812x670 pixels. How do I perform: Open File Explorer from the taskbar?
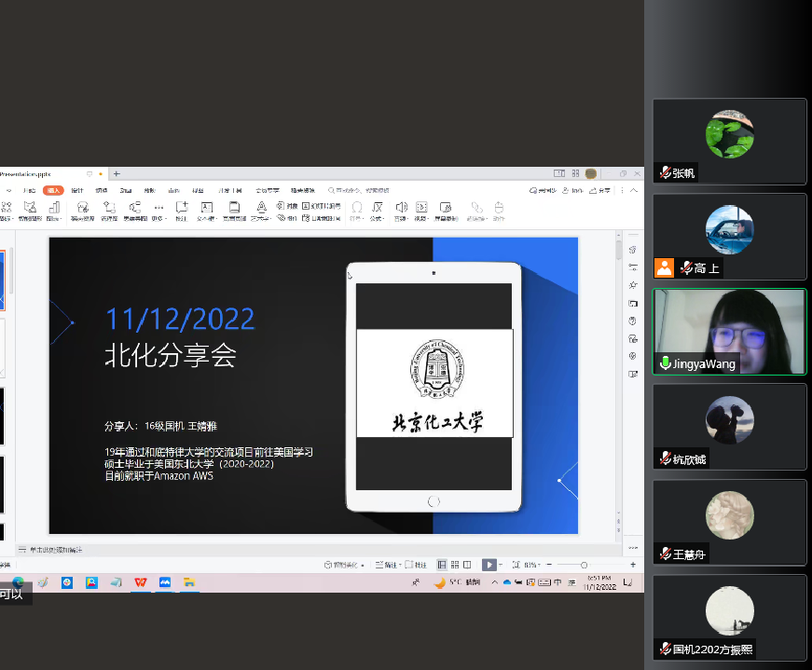[189, 582]
